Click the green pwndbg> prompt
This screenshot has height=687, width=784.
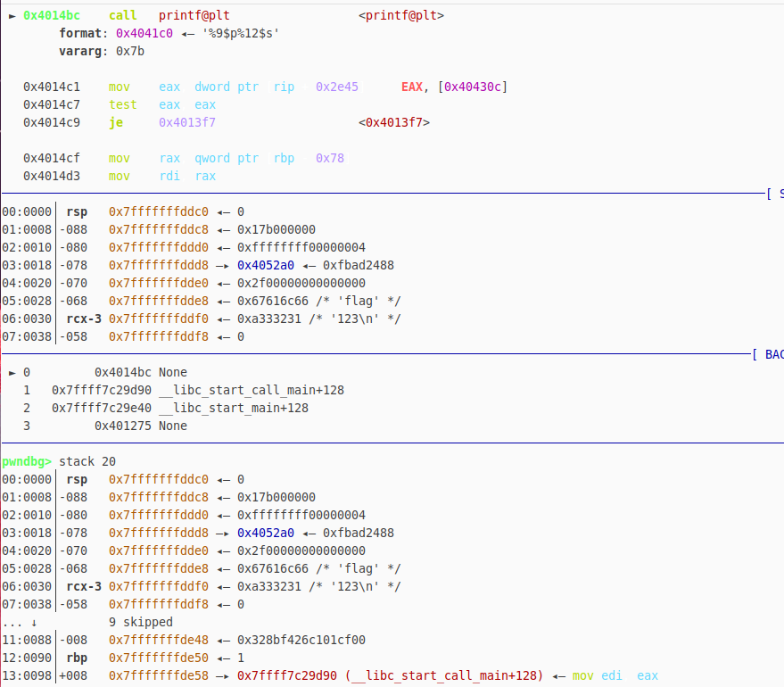[27, 461]
